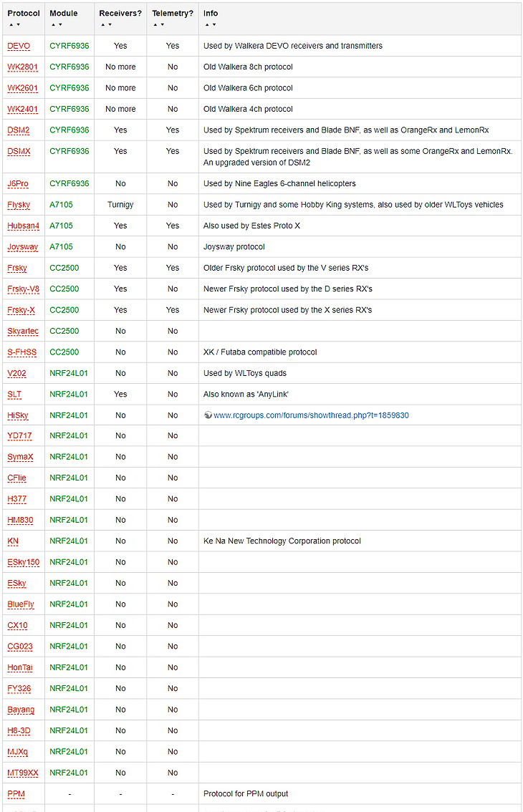This screenshot has width=523, height=812.
Task: Open the CFlie protocol link
Action: (16, 478)
